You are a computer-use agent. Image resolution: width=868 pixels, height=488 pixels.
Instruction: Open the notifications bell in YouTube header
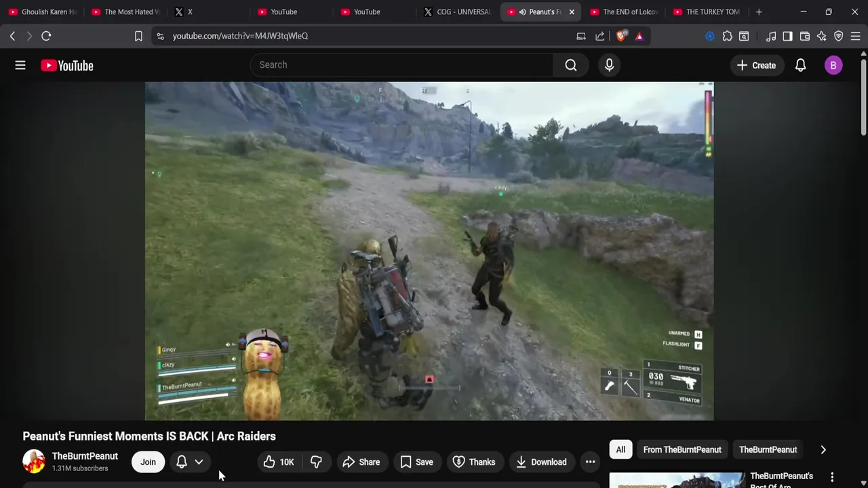click(800, 65)
